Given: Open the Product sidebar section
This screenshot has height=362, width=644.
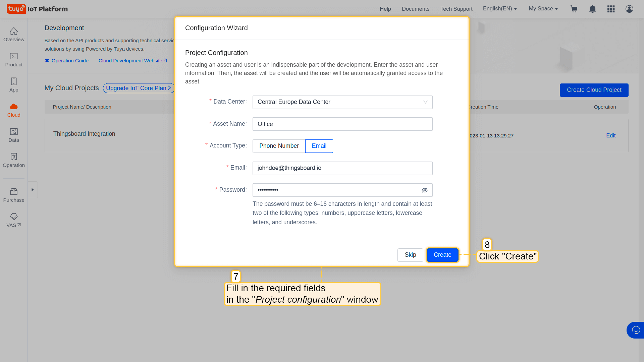Looking at the screenshot, I should coord(14,60).
